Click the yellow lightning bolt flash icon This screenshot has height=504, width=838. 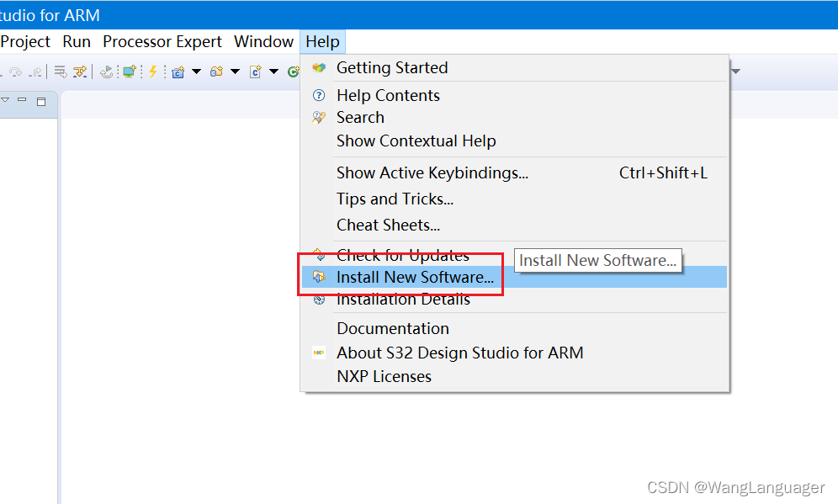pyautogui.click(x=153, y=72)
